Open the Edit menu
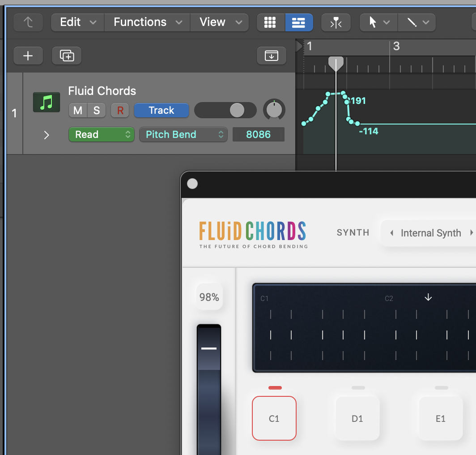This screenshot has width=476, height=455. (78, 22)
